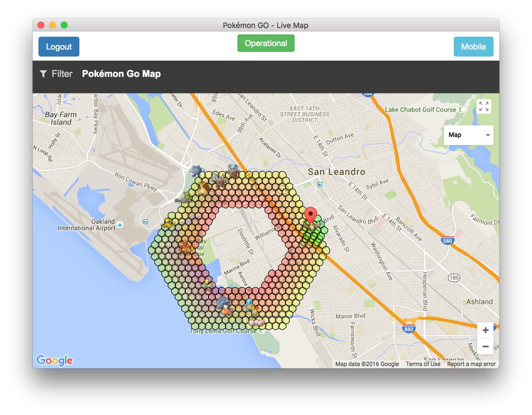The image size is (532, 415).
Task: Click the Washington Ave street label
Action: [x=382, y=261]
